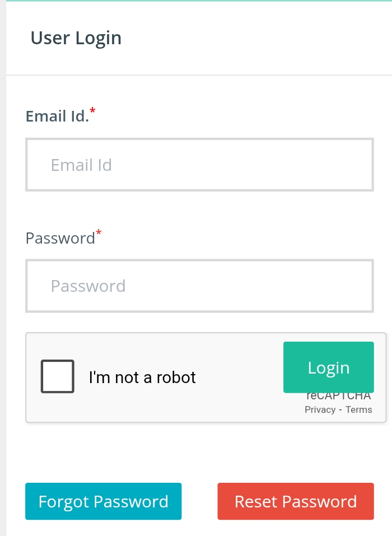Screen dimensions: 392x536
Task: Click the "I'm not a robot" label text
Action: (142, 377)
